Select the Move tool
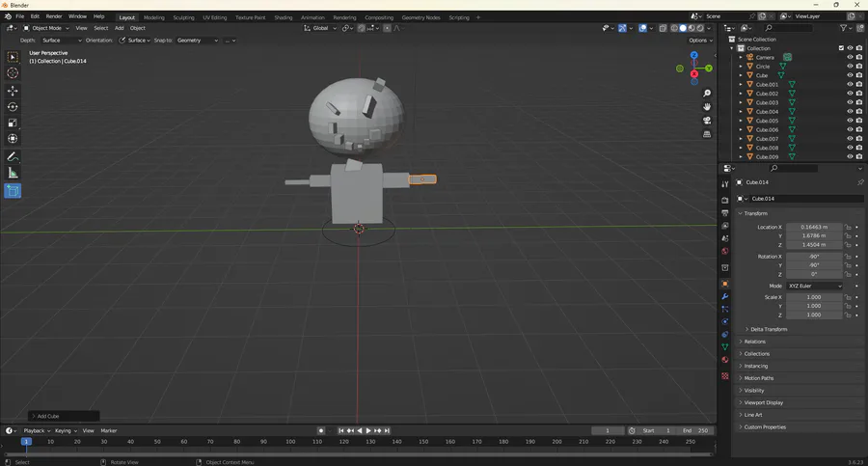The width and height of the screenshot is (868, 466). tap(13, 91)
